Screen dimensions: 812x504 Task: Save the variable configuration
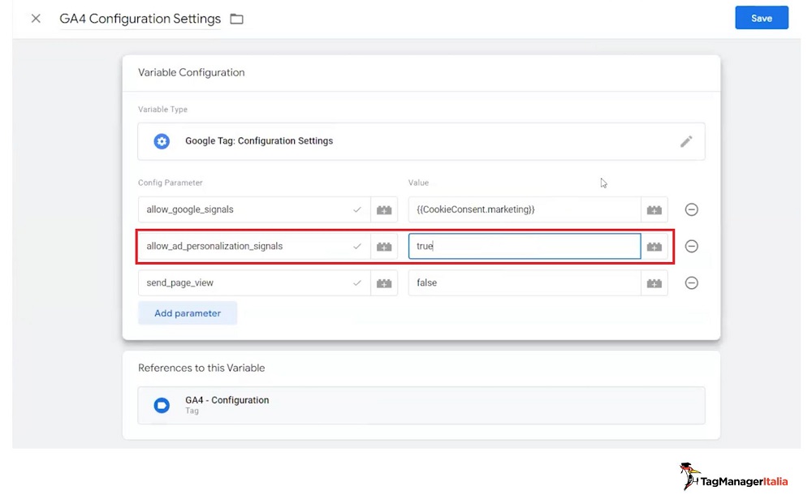tap(762, 18)
